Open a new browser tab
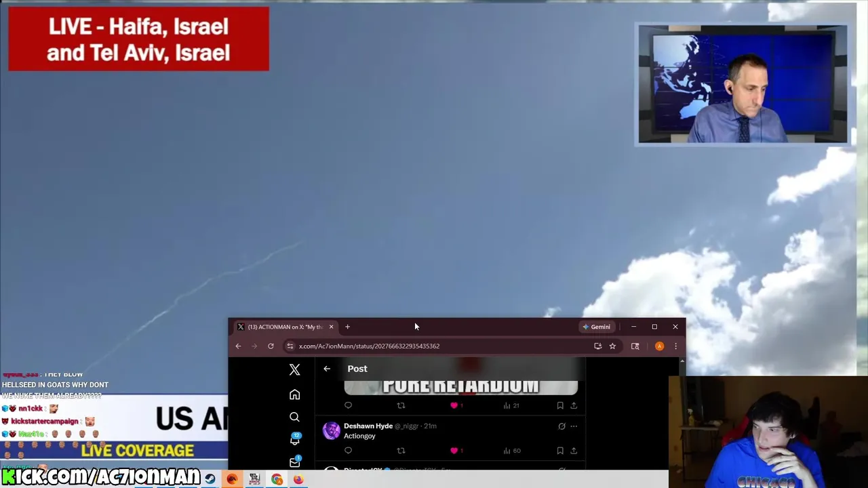 [347, 327]
